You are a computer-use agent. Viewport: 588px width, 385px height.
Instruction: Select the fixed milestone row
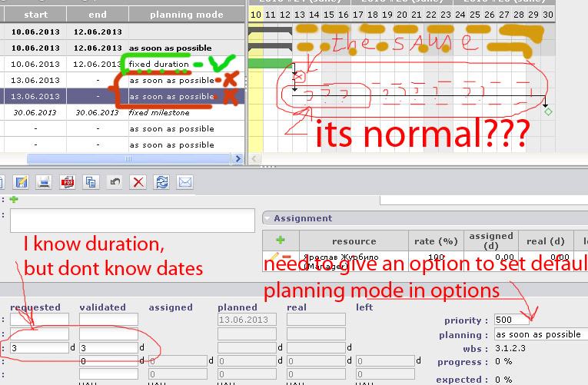[x=122, y=112]
